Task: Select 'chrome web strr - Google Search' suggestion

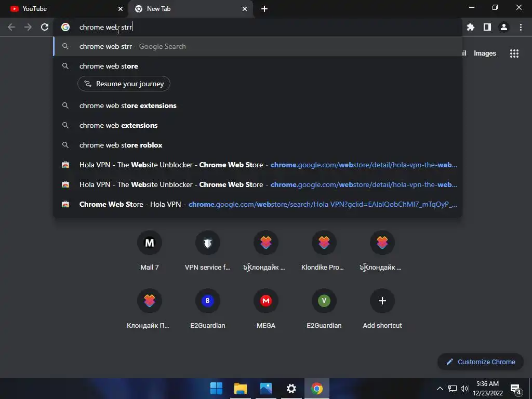Action: 258,46
